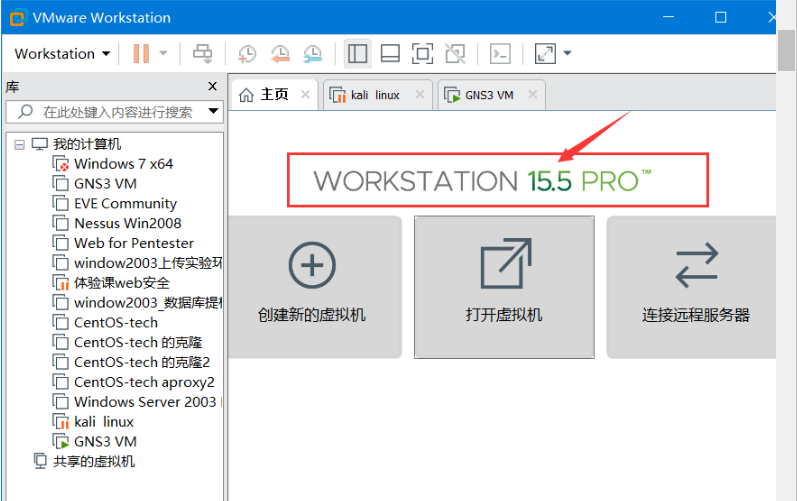This screenshot has width=797, height=501.
Task: Click 创建新的虚拟机 button
Action: [315, 287]
